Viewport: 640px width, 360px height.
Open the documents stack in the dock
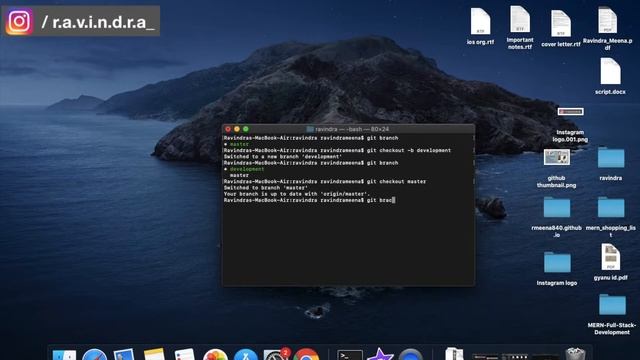point(454,354)
